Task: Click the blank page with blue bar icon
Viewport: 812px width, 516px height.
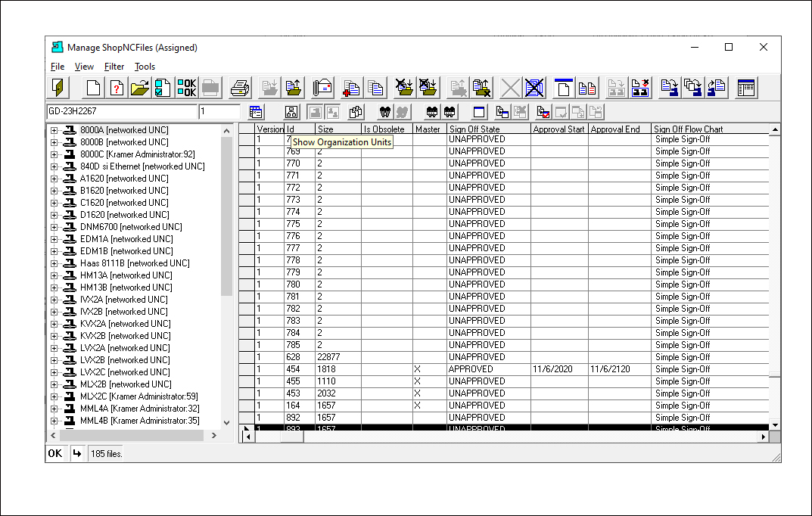Action: point(564,88)
